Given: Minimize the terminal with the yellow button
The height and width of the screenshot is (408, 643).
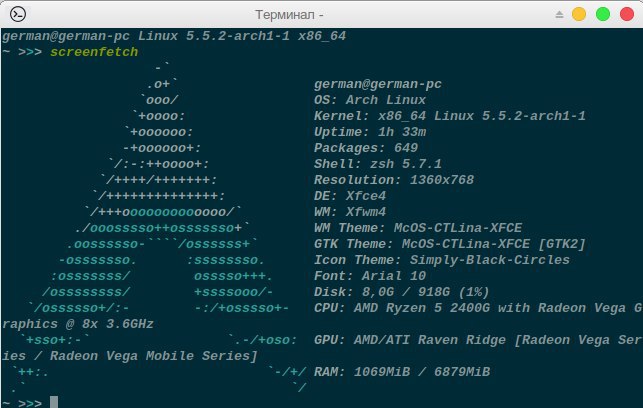Looking at the screenshot, I should click(579, 14).
